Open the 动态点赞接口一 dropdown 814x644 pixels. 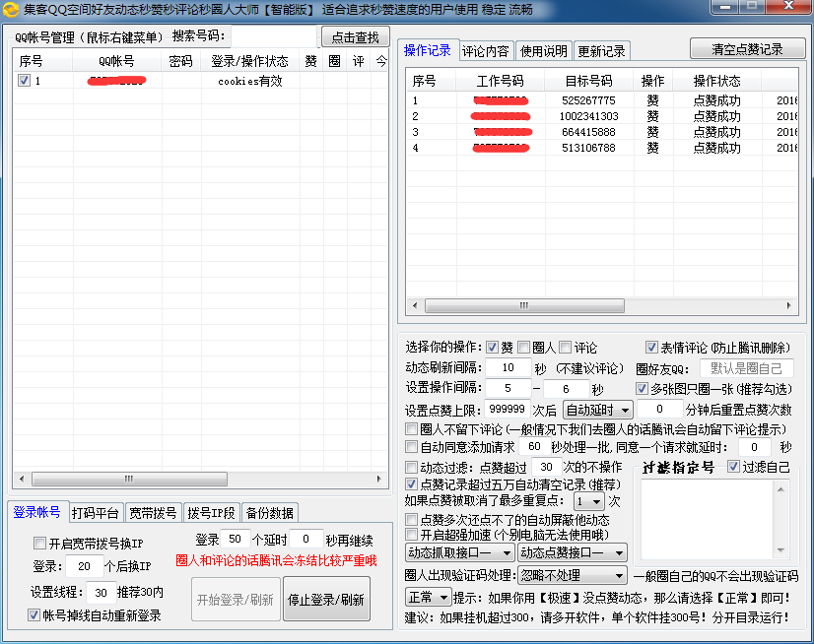tap(573, 552)
